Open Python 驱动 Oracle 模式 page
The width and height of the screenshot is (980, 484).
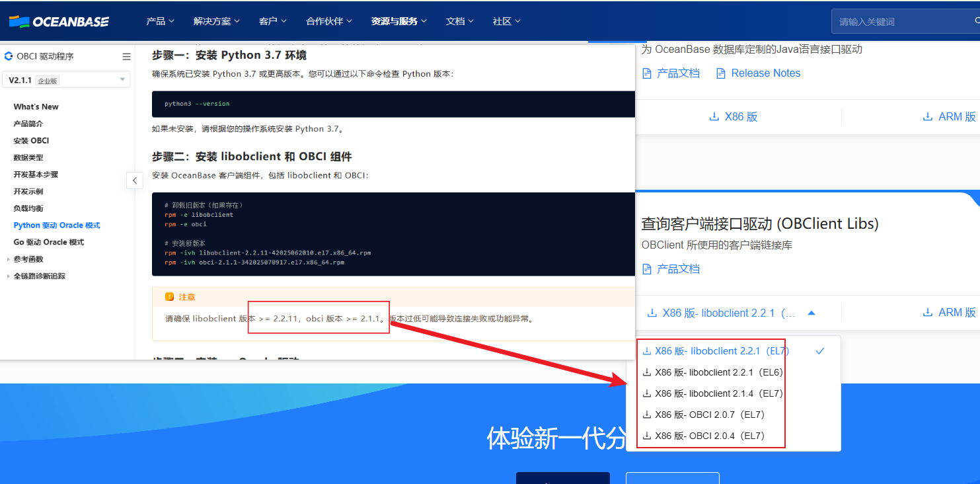click(x=57, y=225)
